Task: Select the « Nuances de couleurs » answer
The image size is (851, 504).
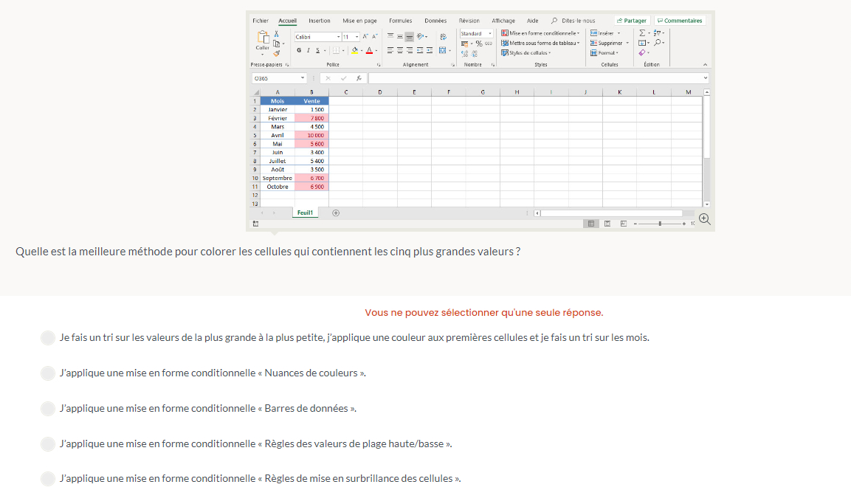Action: click(48, 373)
